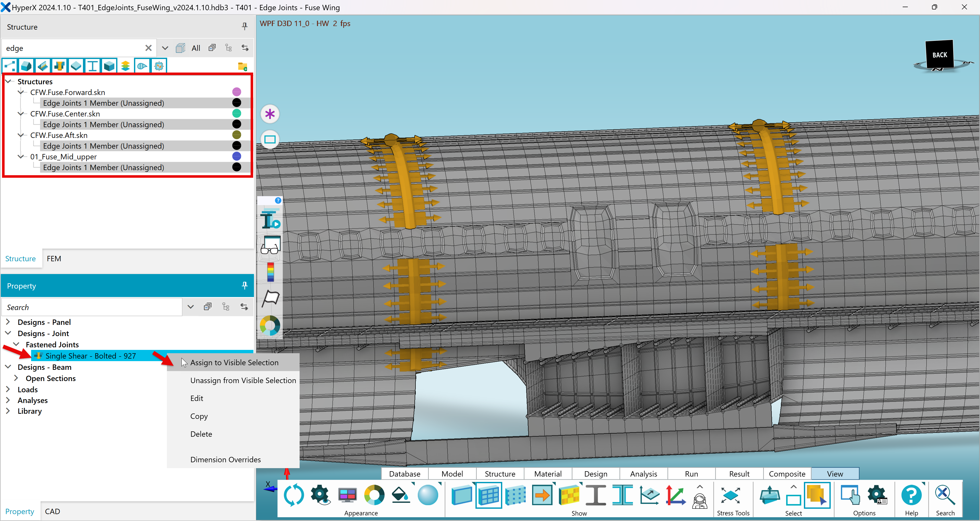
Task: Toggle the node-link filter icon in Structure toolbar
Action: 10,66
